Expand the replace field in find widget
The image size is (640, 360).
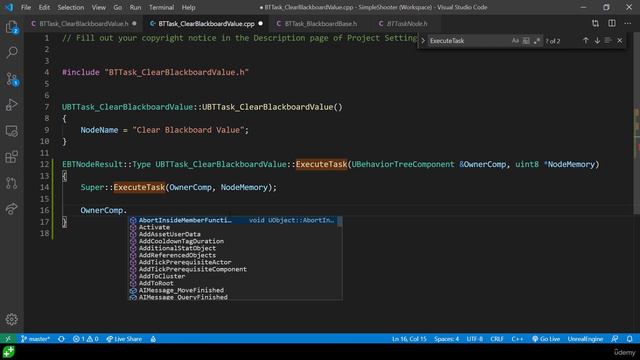pyautogui.click(x=423, y=41)
